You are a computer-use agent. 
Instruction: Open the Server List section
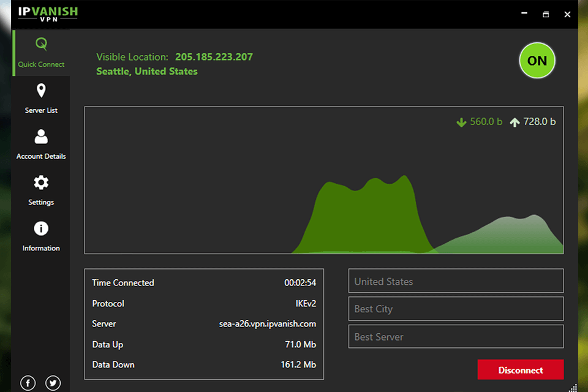click(41, 99)
